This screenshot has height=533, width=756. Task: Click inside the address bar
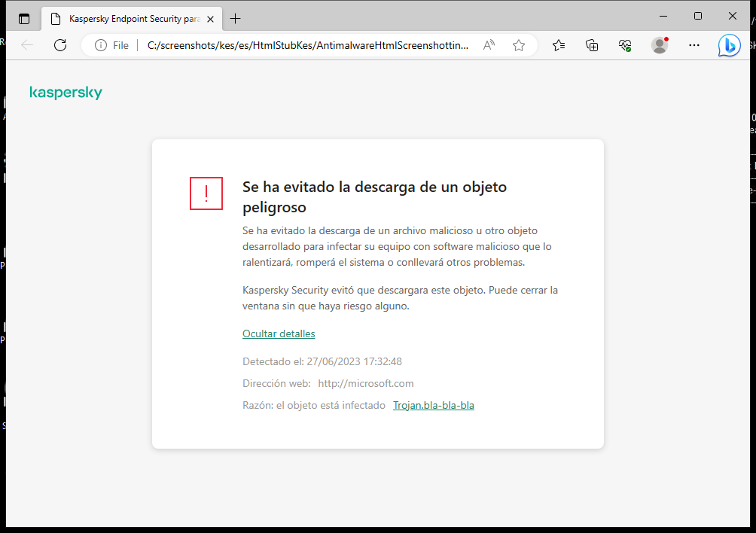(x=301, y=45)
